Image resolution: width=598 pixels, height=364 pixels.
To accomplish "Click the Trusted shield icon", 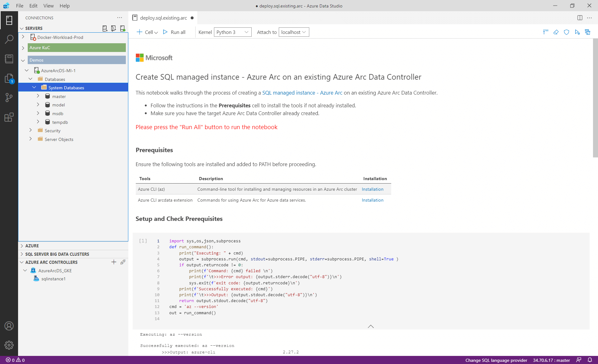I will [567, 32].
